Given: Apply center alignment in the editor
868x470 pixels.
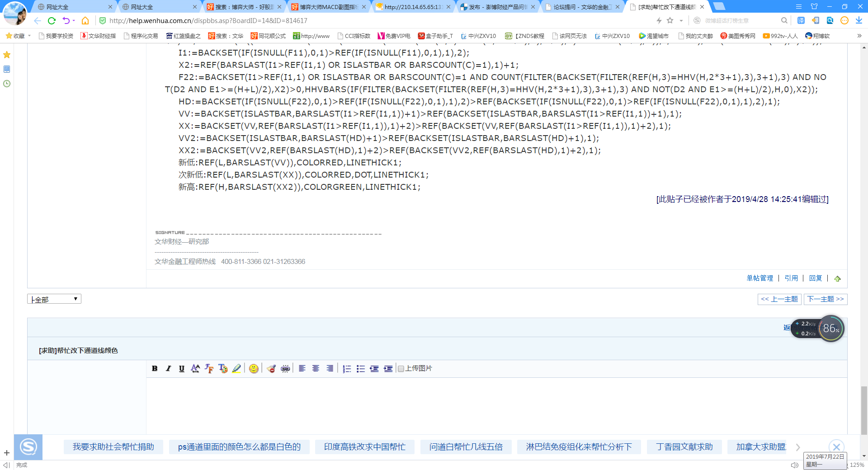Looking at the screenshot, I should tap(316, 368).
